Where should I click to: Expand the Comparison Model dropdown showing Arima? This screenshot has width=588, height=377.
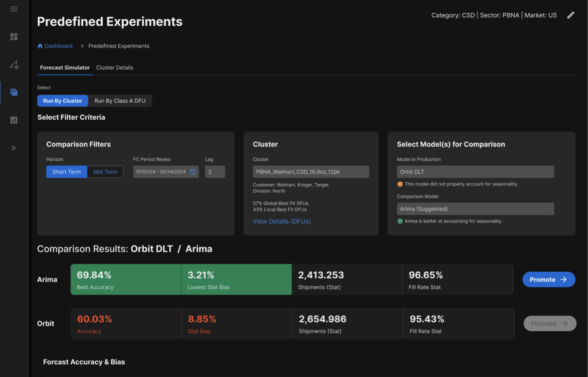475,209
